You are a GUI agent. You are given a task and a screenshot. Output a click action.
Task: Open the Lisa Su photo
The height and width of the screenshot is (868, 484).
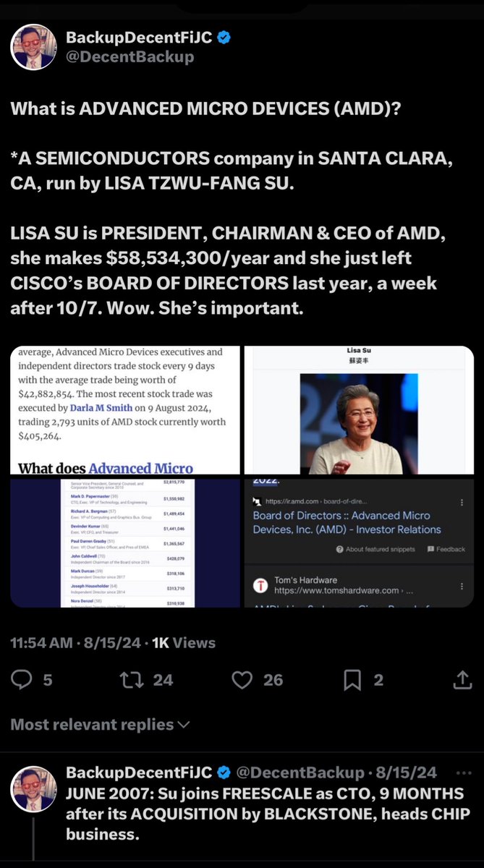coord(360,410)
